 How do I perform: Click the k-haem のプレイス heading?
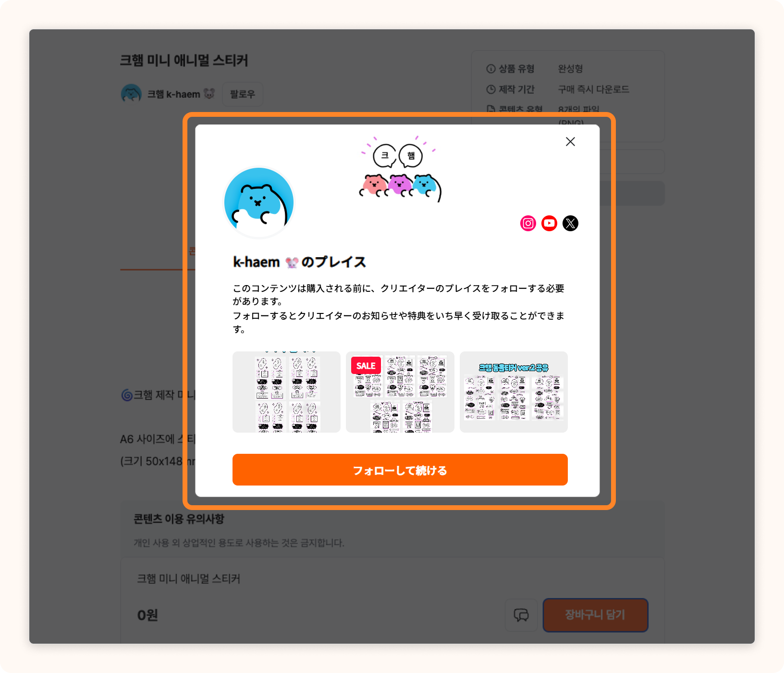pyautogui.click(x=299, y=262)
